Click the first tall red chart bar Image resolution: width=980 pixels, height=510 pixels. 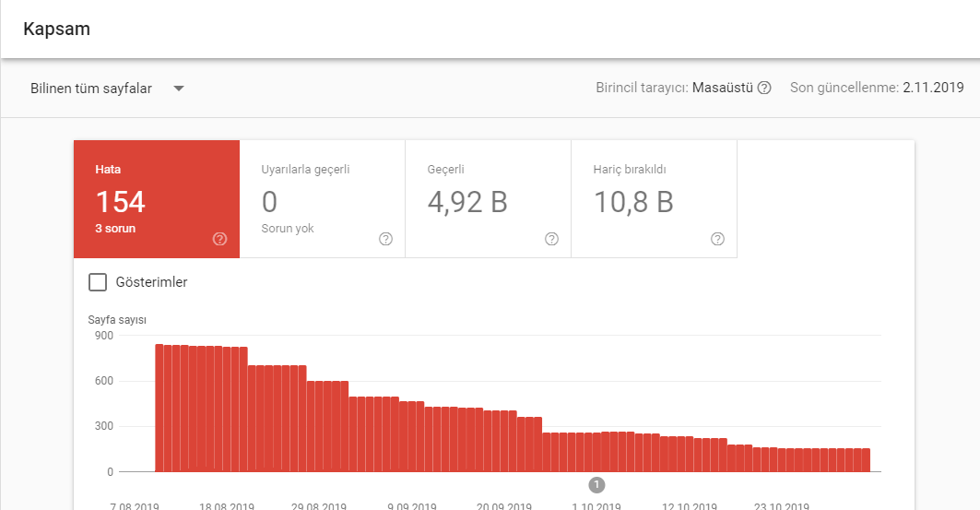[x=159, y=408]
